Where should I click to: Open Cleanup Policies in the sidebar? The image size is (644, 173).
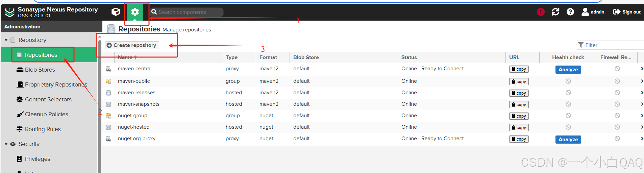coord(47,114)
